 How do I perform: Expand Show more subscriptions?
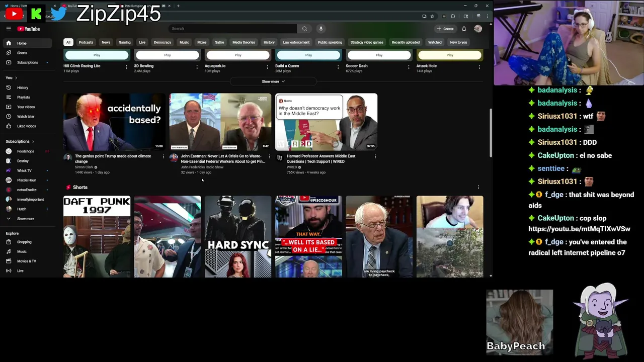28,219
